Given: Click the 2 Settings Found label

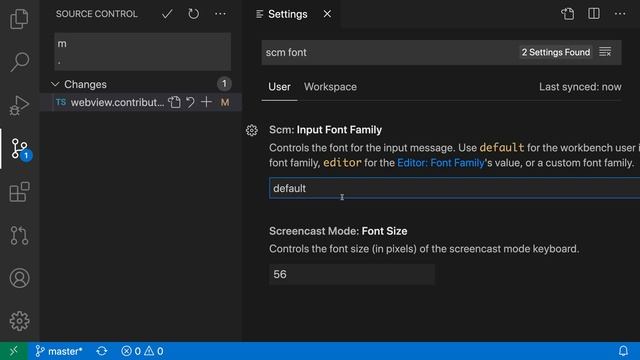Looking at the screenshot, I should [x=556, y=52].
